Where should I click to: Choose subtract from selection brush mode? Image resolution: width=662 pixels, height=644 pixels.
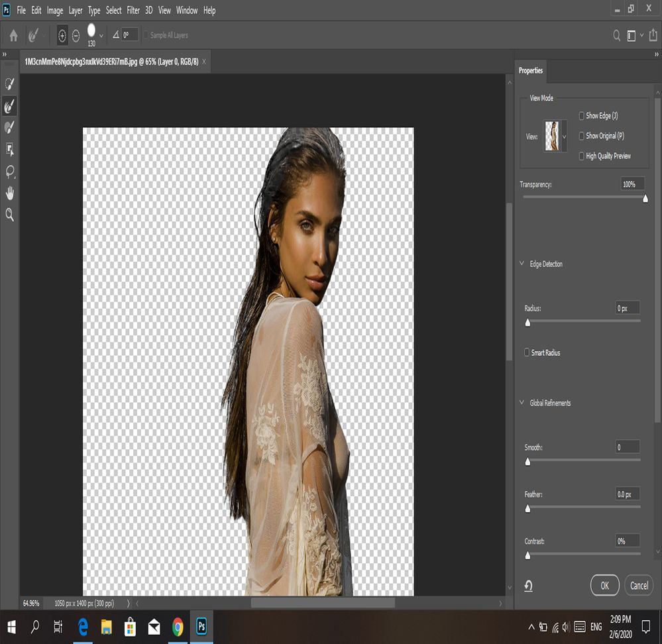click(x=76, y=36)
